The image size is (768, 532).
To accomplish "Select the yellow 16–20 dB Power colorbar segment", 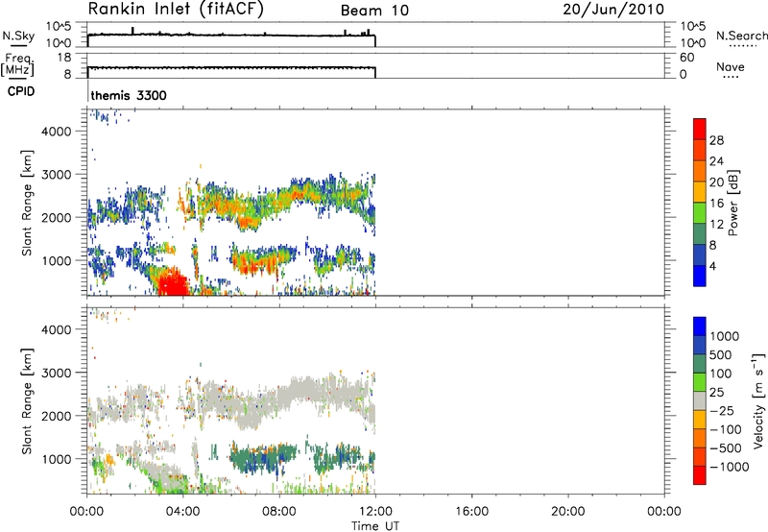I will tap(700, 192).
